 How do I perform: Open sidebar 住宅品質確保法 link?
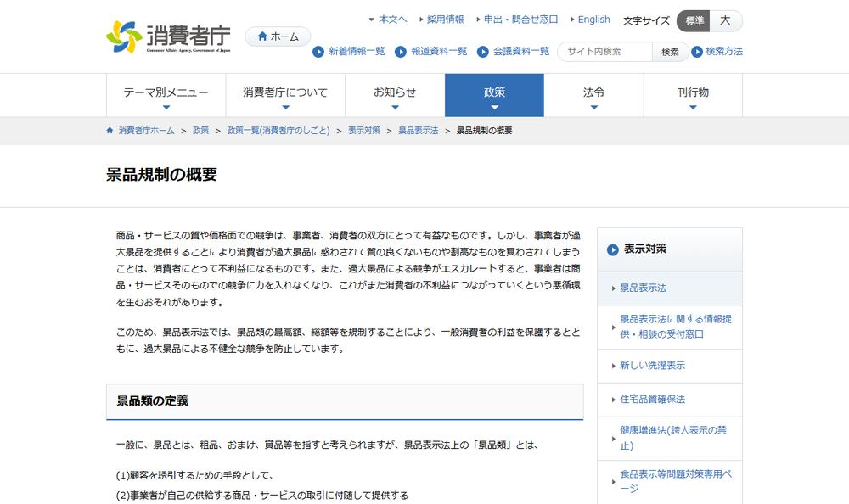click(652, 400)
